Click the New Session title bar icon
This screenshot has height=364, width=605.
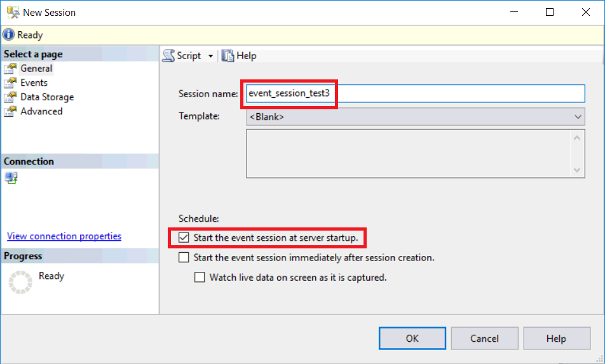click(x=13, y=12)
